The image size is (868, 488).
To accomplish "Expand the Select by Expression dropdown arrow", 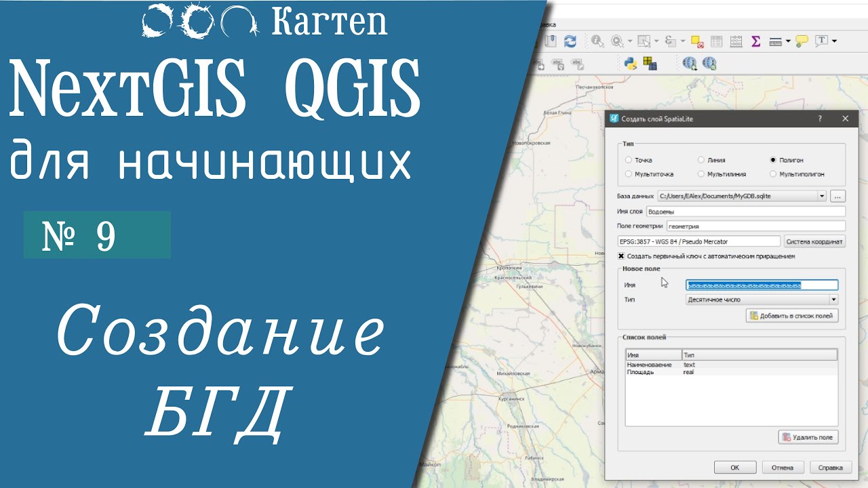I will tap(683, 41).
